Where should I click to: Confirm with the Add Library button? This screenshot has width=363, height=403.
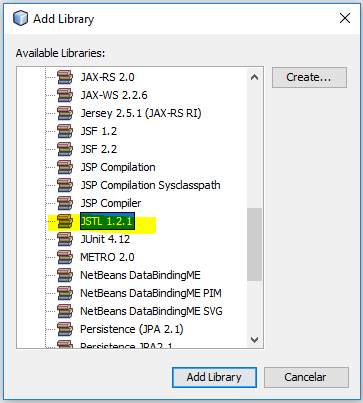(x=214, y=377)
